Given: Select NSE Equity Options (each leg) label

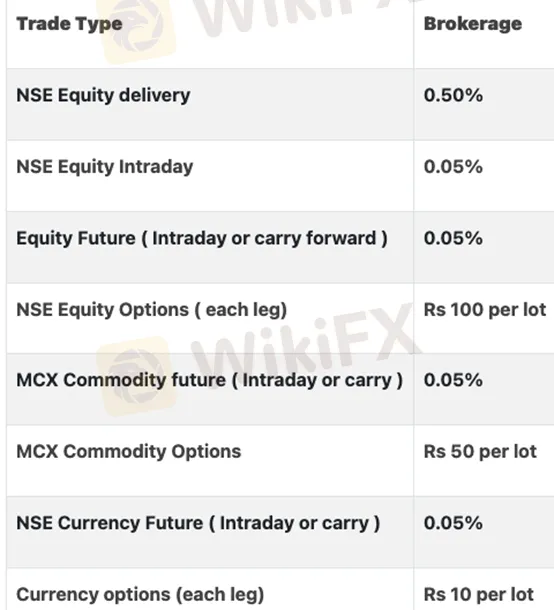Looking at the screenshot, I should 152,310.
